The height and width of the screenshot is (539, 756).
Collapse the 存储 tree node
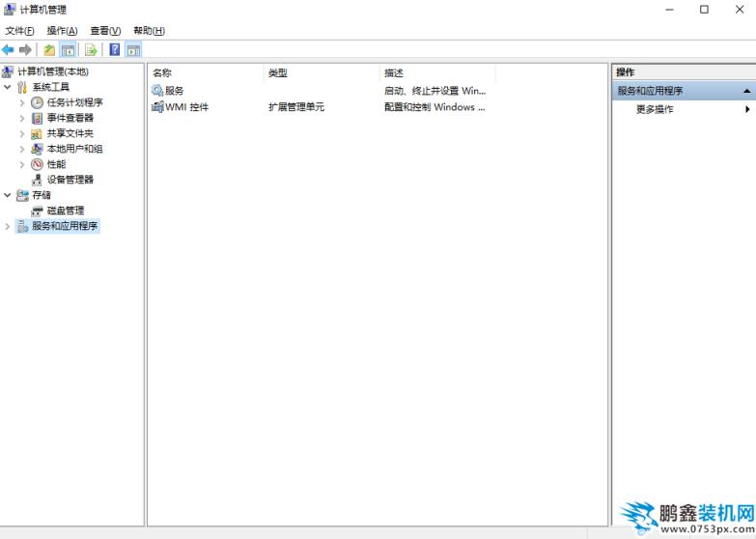(7, 195)
